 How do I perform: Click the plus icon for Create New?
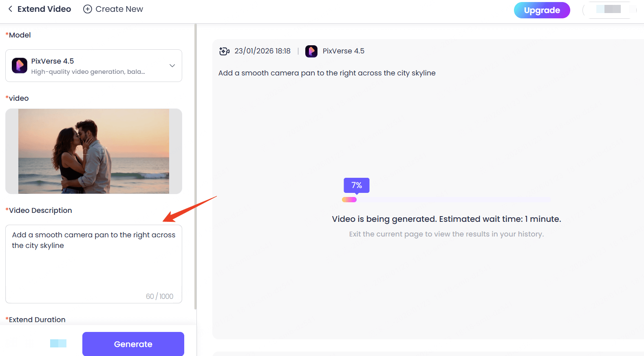(x=88, y=9)
